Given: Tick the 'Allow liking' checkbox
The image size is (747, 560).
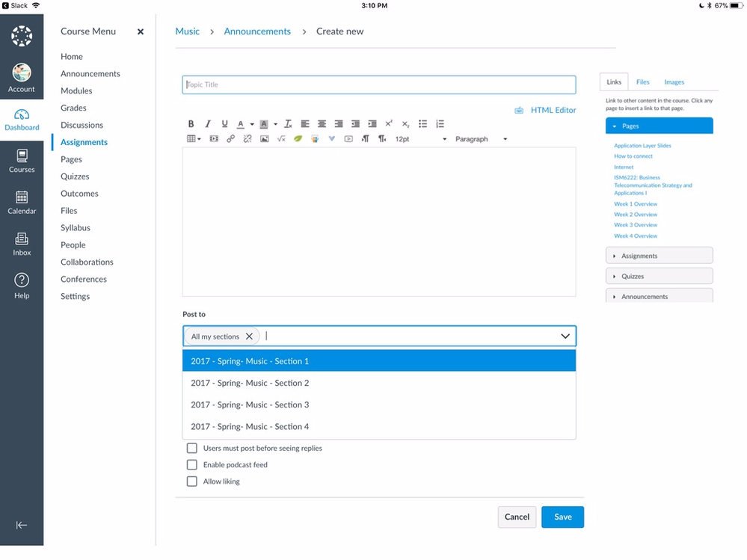Looking at the screenshot, I should [192, 481].
